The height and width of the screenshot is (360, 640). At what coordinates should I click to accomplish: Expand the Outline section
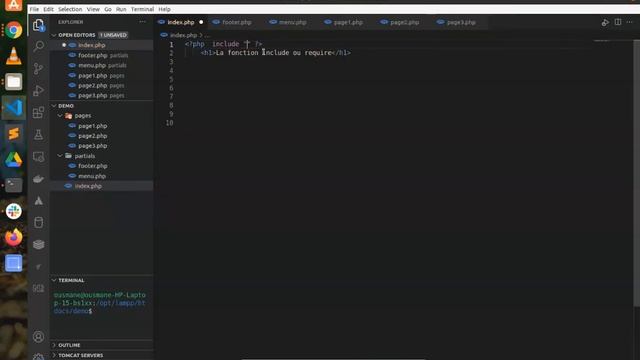pyautogui.click(x=53, y=345)
